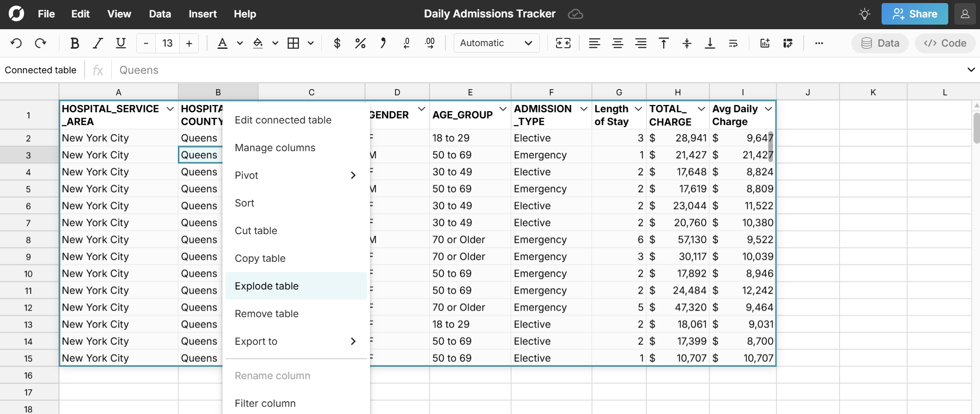Expand the text color dropdown arrow
Viewport: 980px width, 414px height.
(240, 43)
